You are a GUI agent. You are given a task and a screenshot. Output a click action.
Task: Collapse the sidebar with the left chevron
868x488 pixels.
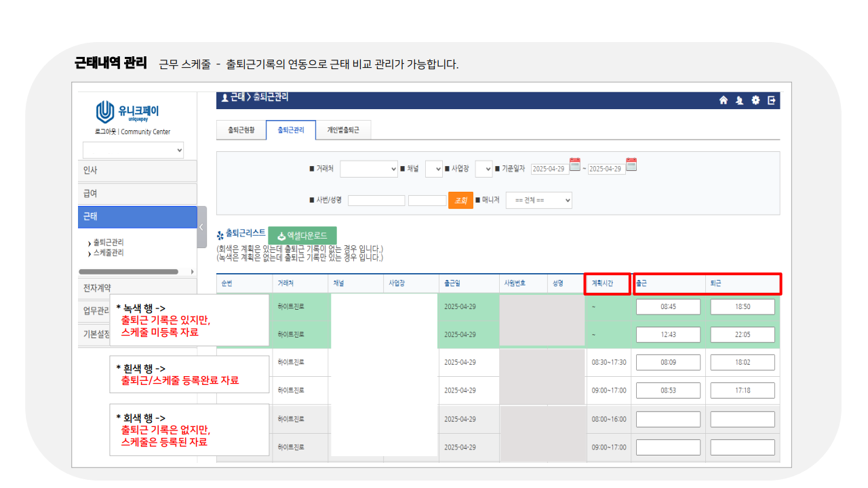click(x=201, y=227)
